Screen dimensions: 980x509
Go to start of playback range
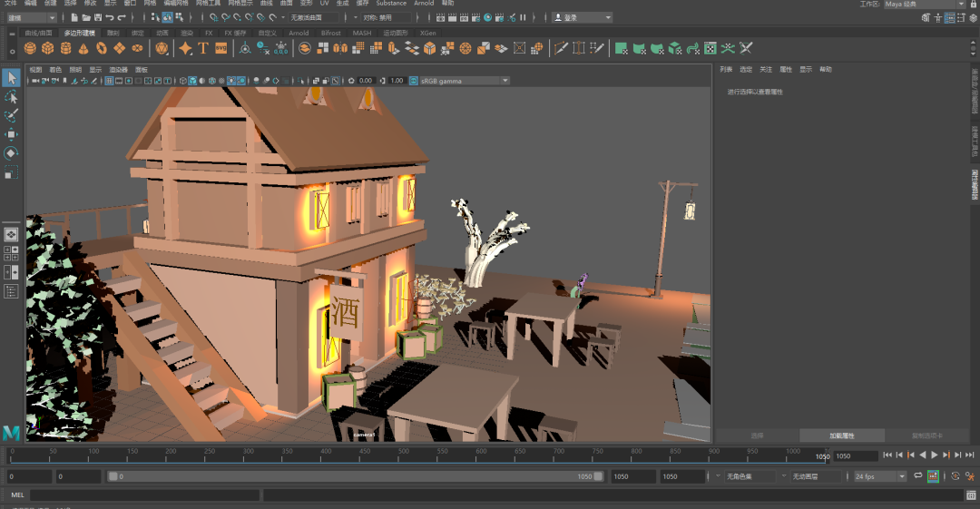[x=887, y=455]
